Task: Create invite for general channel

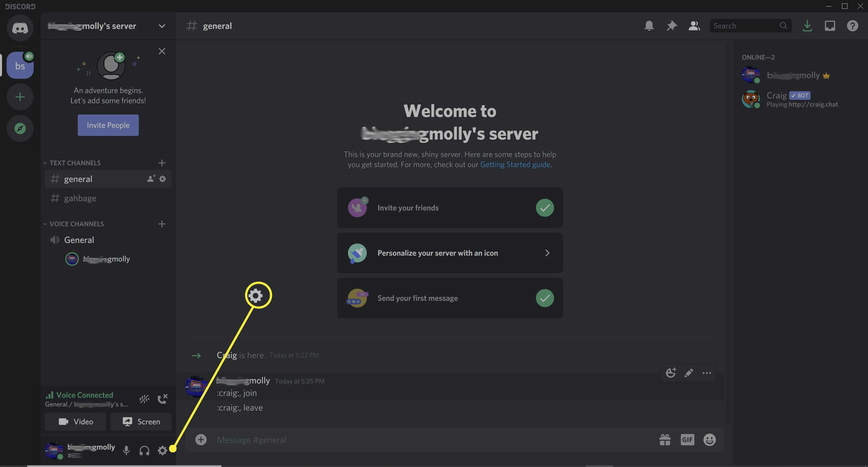Action: click(x=151, y=179)
